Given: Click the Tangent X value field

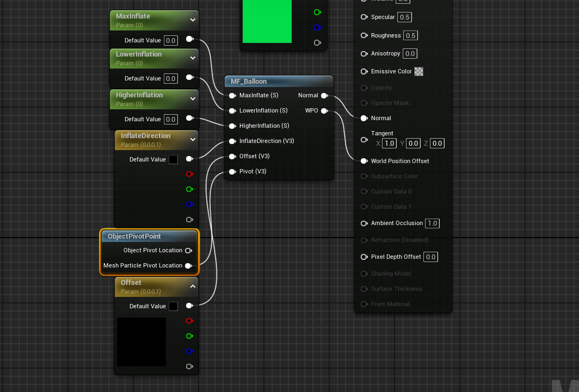Looking at the screenshot, I should (x=389, y=144).
